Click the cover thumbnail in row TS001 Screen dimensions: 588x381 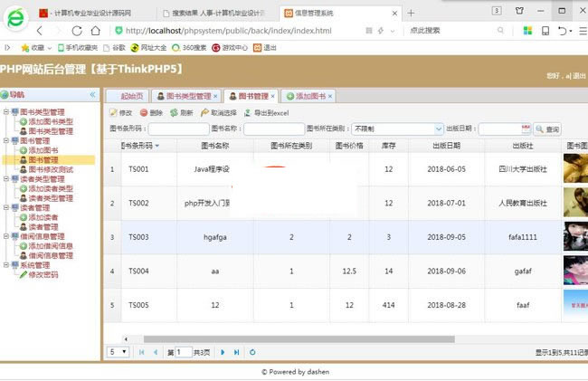tap(575, 168)
